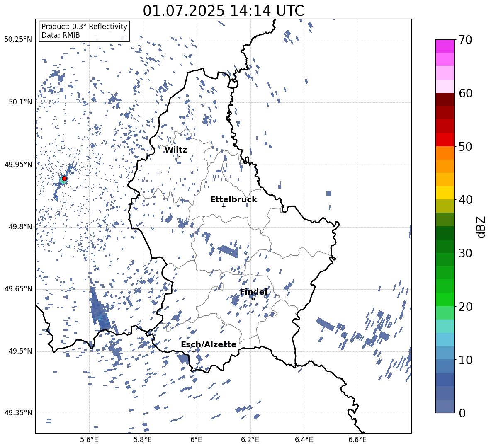Click the Wiltz station cross marker
Screen dimensions: 491x448
click(178, 156)
